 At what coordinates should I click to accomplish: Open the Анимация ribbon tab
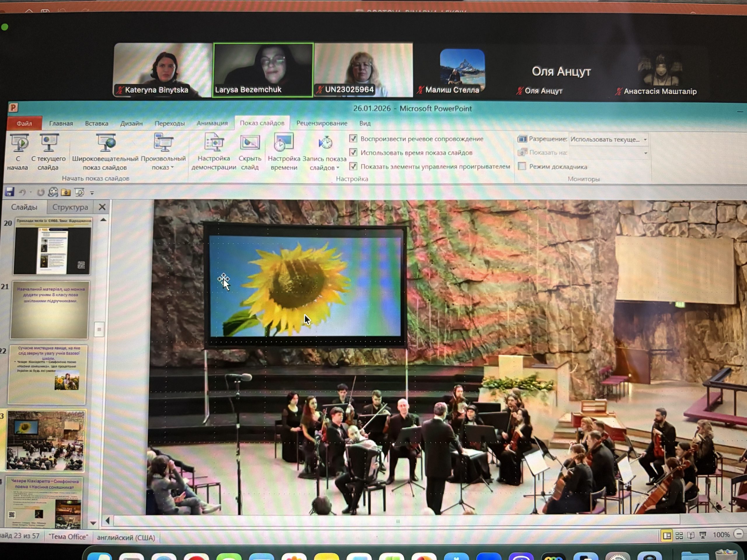tap(212, 123)
